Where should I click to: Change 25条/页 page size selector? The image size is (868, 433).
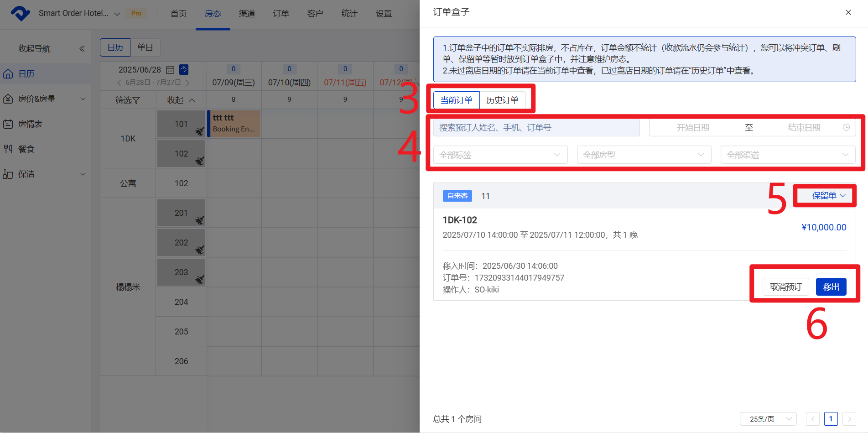(x=768, y=419)
